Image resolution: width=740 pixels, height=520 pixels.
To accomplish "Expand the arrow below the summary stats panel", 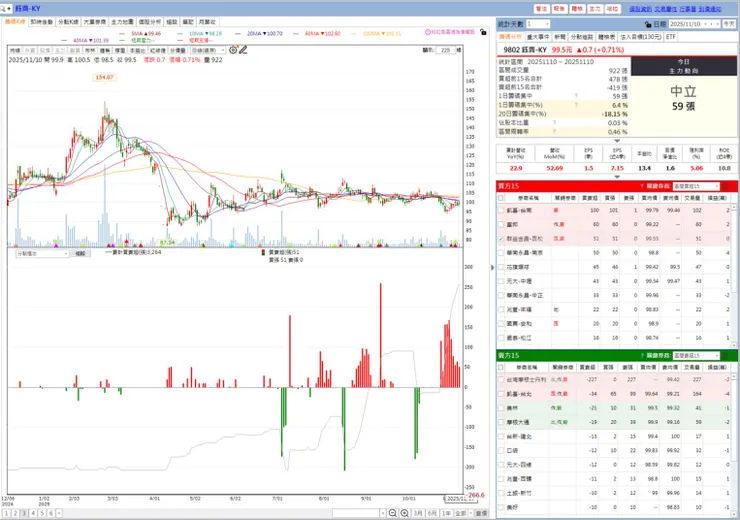I will click(617, 141).
